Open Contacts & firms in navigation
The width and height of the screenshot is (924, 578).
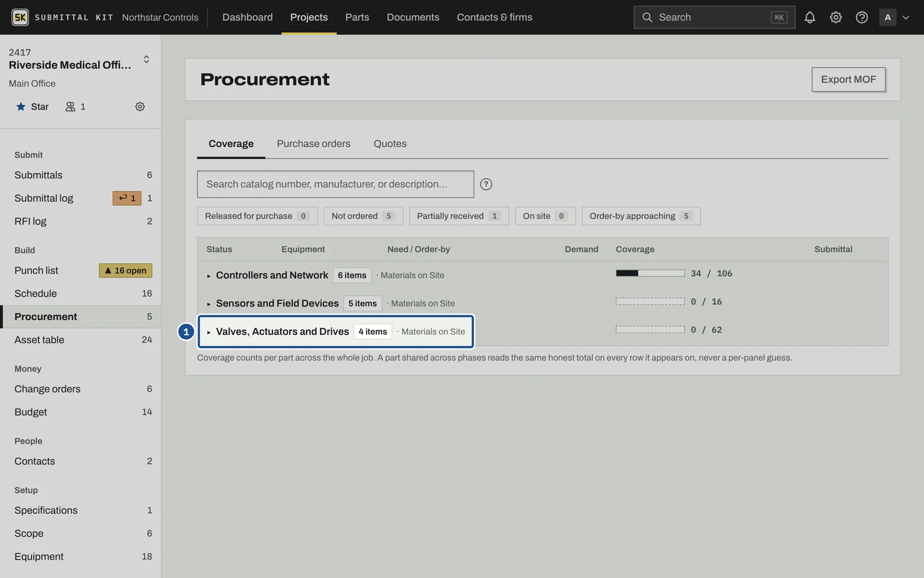click(x=494, y=17)
